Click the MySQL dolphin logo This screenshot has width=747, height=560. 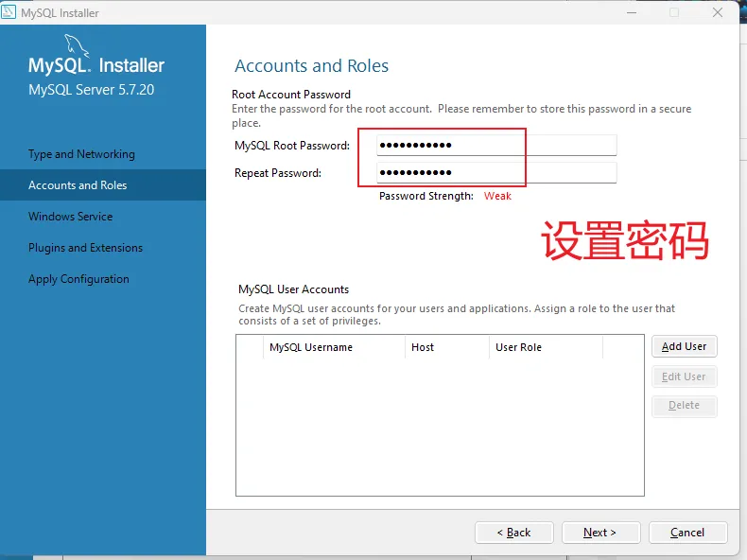pyautogui.click(x=76, y=45)
